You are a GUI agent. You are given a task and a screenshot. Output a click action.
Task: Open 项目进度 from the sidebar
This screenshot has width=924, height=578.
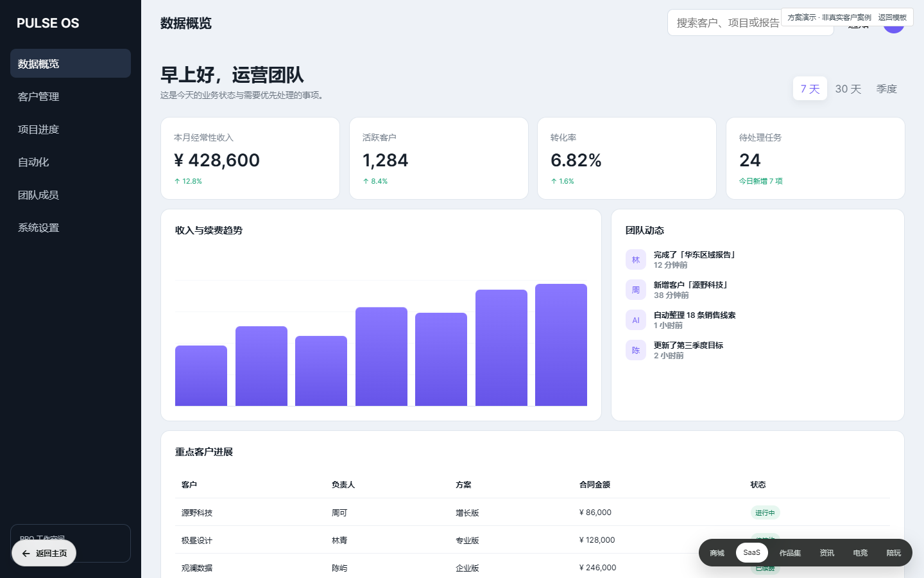71,129
